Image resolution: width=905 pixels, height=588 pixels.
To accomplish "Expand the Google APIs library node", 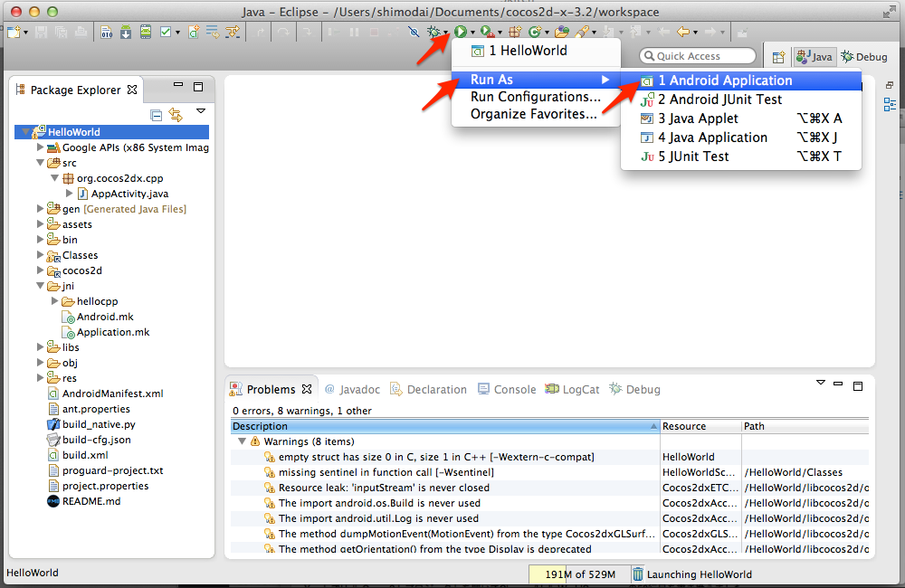I will [40, 147].
